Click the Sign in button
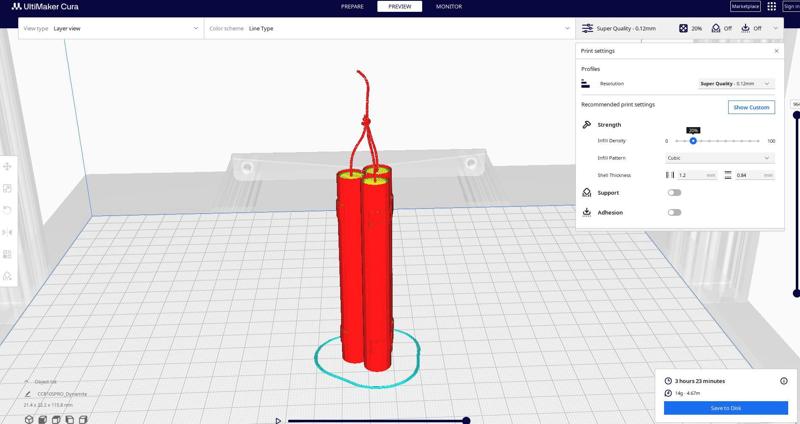Image resolution: width=800 pixels, height=424 pixels. click(791, 7)
